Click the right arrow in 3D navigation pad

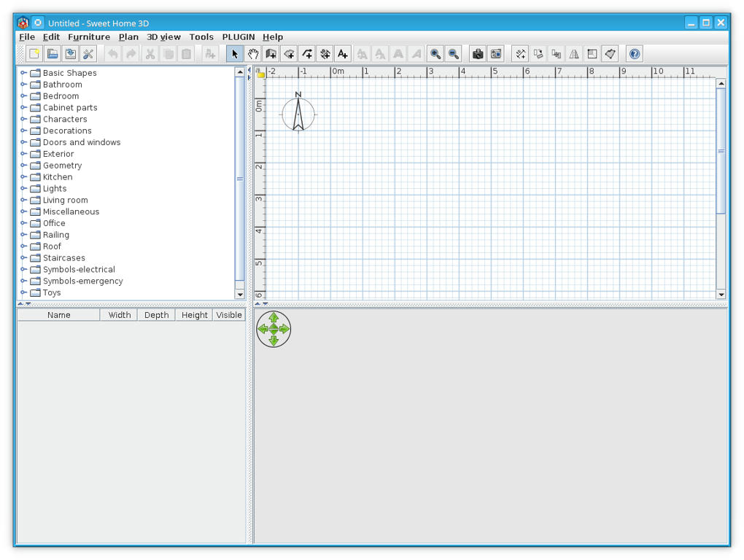pos(284,329)
